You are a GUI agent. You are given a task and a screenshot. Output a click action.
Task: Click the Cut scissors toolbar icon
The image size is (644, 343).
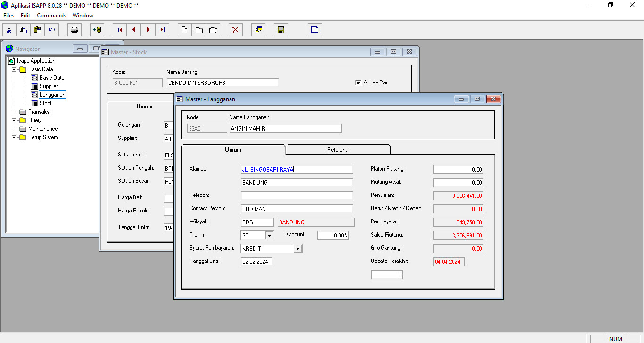pos(9,30)
